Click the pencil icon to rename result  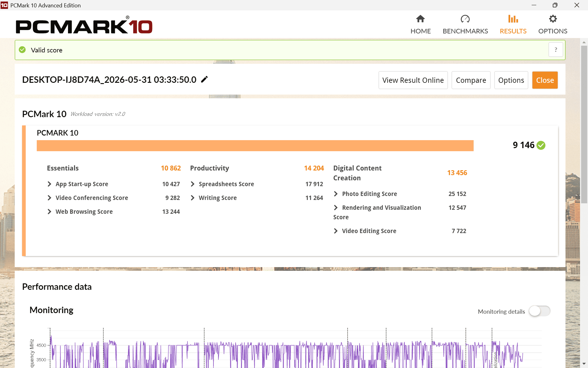(204, 79)
